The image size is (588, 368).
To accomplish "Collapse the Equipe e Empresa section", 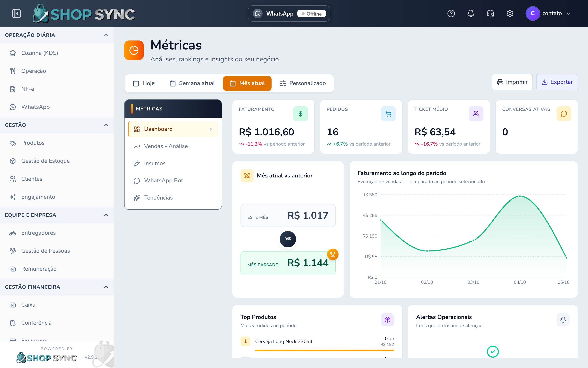I will [106, 215].
